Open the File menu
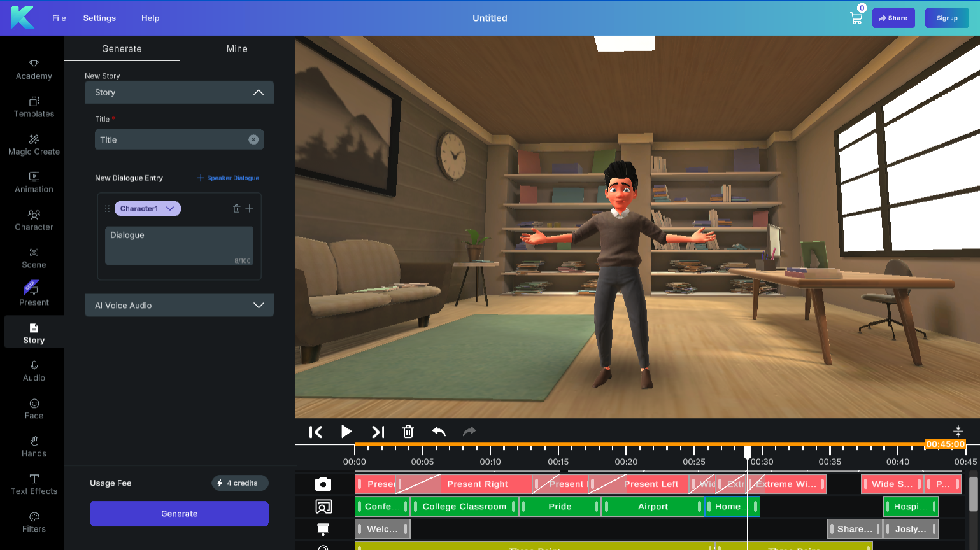 (59, 18)
